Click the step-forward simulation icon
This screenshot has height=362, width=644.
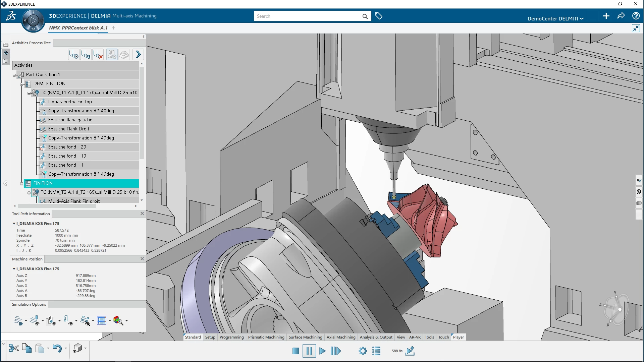[x=335, y=351]
